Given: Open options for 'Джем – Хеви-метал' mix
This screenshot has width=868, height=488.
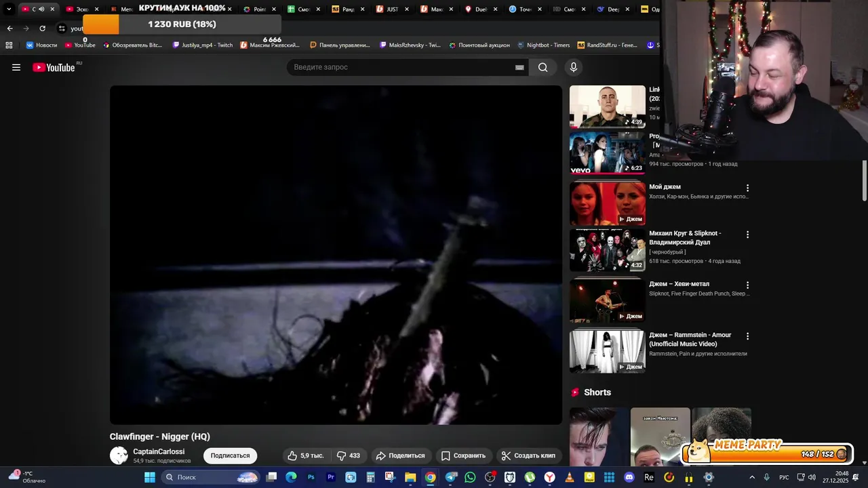Looking at the screenshot, I should (747, 285).
